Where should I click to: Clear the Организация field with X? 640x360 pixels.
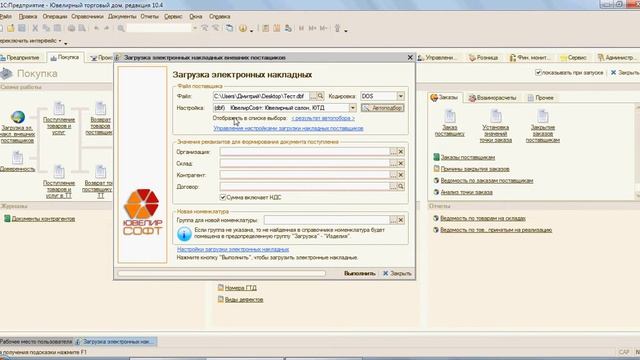click(401, 152)
